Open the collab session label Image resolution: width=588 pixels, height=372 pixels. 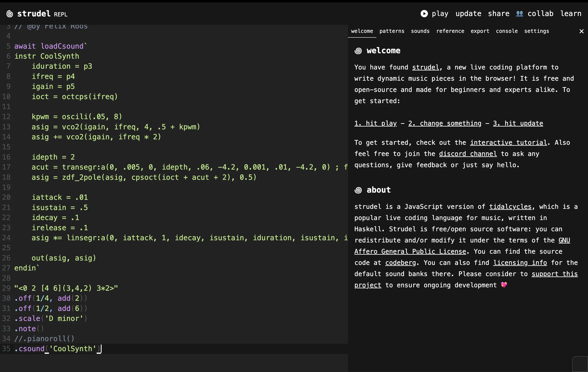pyautogui.click(x=540, y=14)
